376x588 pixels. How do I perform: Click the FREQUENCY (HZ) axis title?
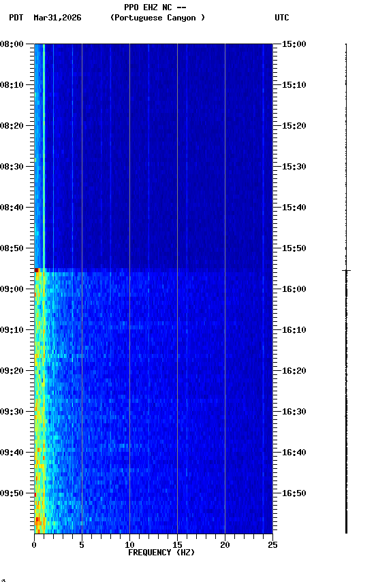161,553
